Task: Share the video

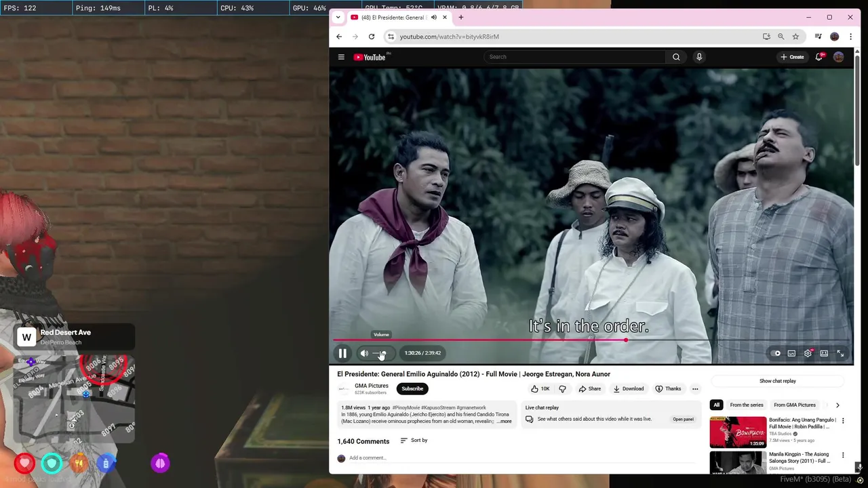Action: click(589, 389)
